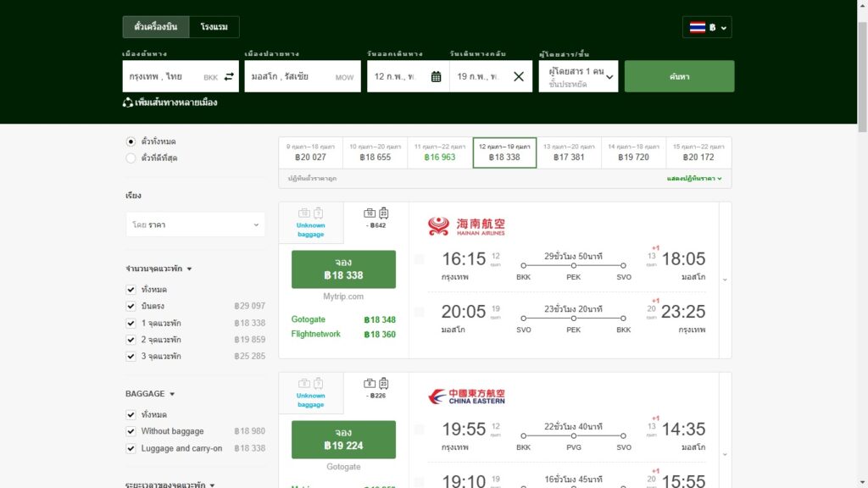The height and width of the screenshot is (488, 868).
Task: Select the second ticket-type radio button
Action: point(131,158)
